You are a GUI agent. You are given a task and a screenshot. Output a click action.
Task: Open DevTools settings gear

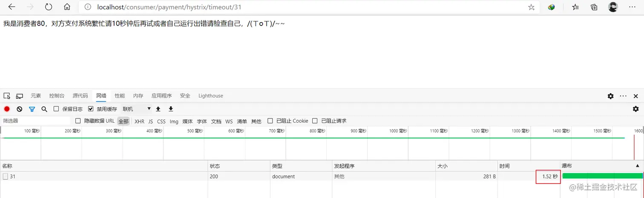610,96
